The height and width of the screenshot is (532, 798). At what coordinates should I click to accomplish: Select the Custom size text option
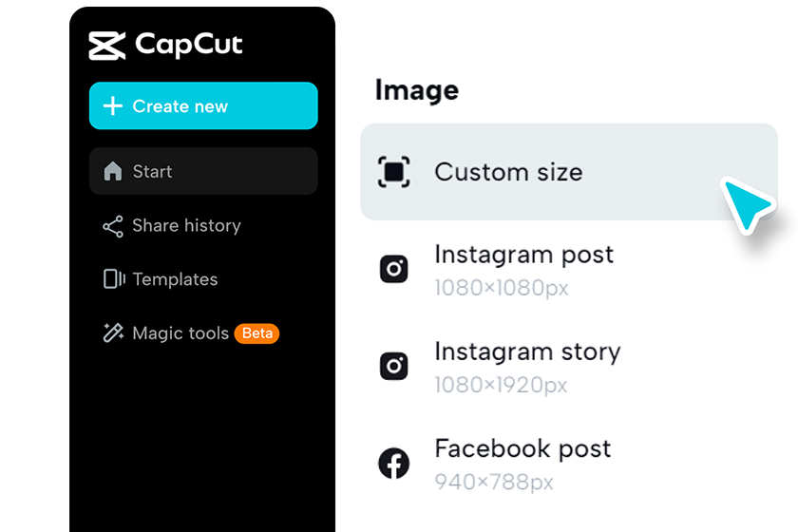tap(508, 172)
